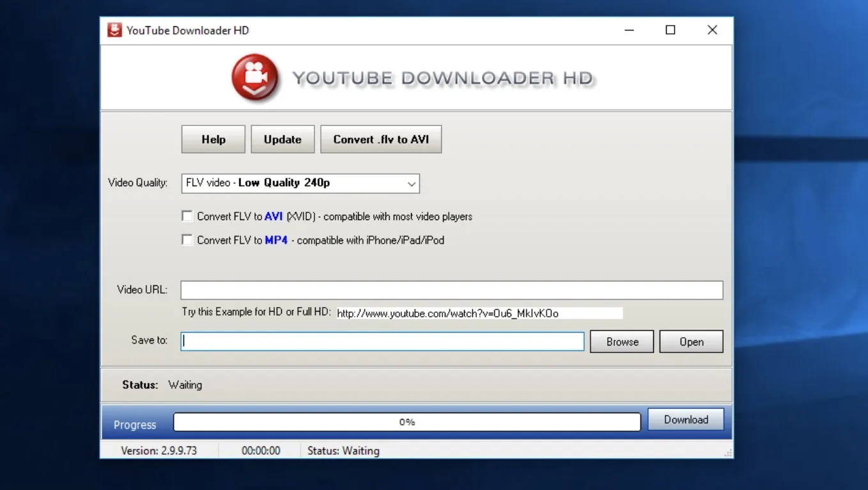Click the Progress label
This screenshot has height=490, width=868.
(135, 425)
